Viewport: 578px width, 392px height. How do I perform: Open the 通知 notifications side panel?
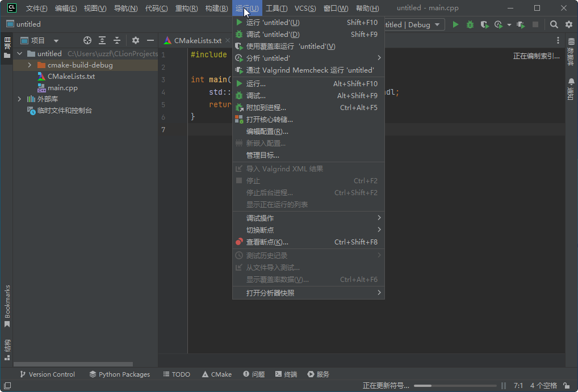point(571,89)
